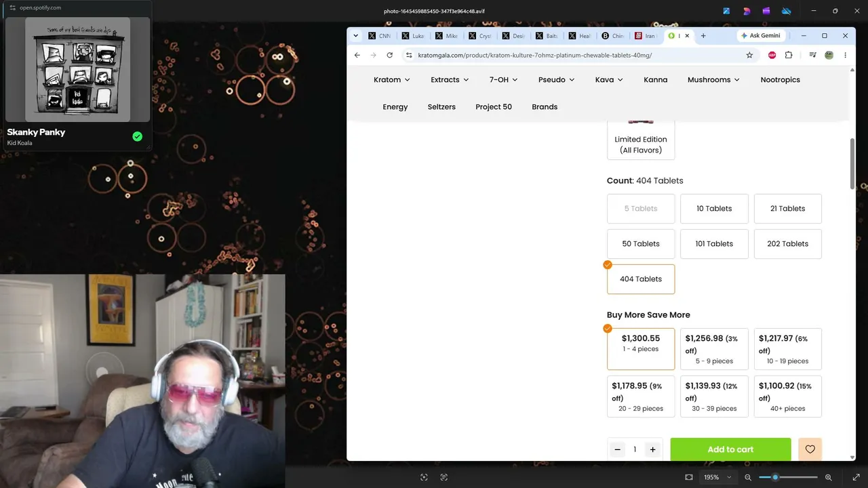Viewport: 868px width, 488px height.
Task: Expand the Mushrooms menu
Action: [x=714, y=79]
